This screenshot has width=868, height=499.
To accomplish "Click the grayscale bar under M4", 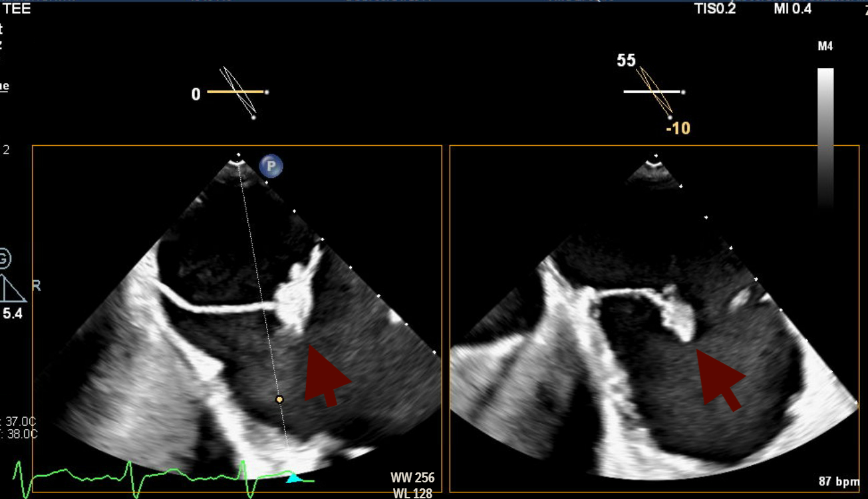I will click(825, 136).
